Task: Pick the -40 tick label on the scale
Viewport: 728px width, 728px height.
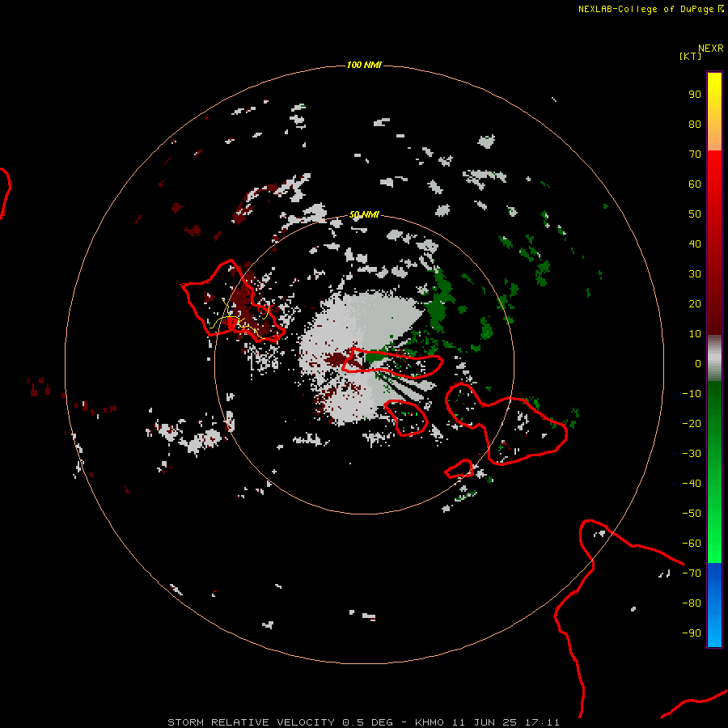Action: pyautogui.click(x=692, y=484)
